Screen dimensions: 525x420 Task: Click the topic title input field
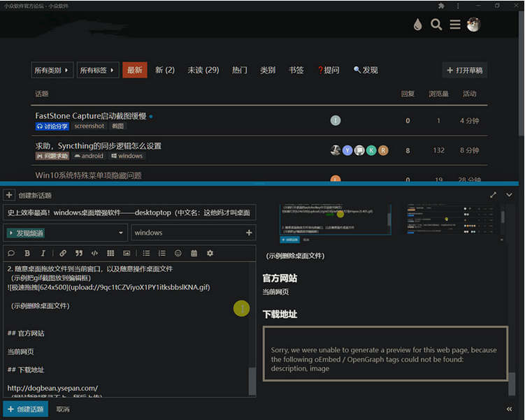click(x=129, y=212)
